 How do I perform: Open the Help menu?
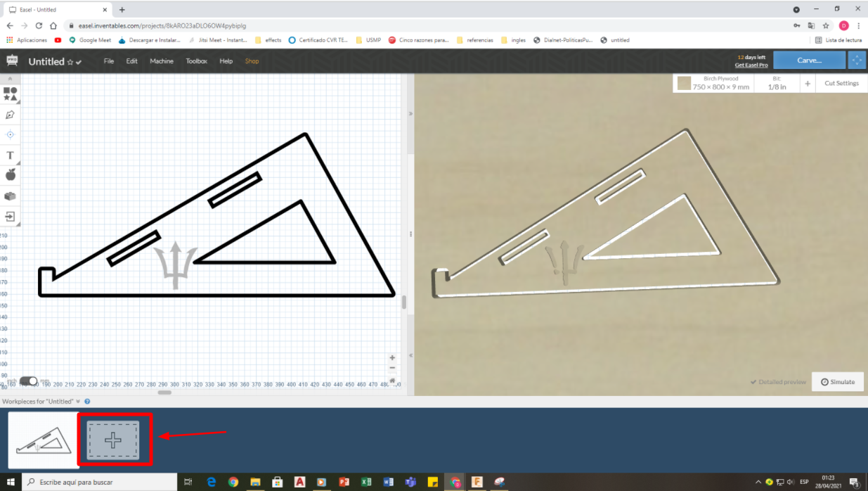click(x=226, y=61)
